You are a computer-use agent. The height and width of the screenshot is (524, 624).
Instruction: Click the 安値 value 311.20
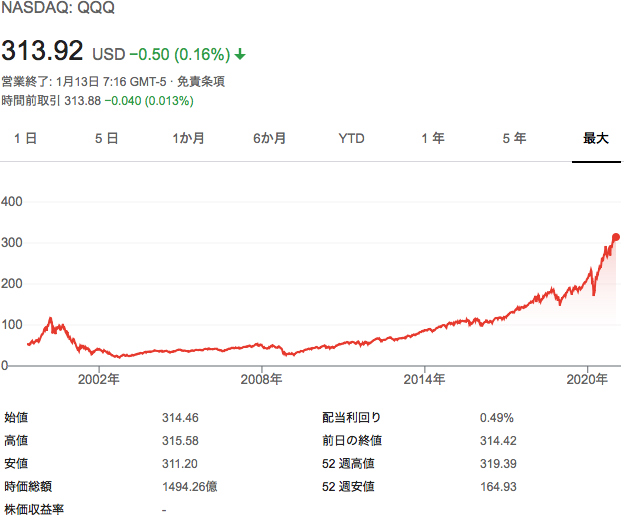(x=179, y=464)
